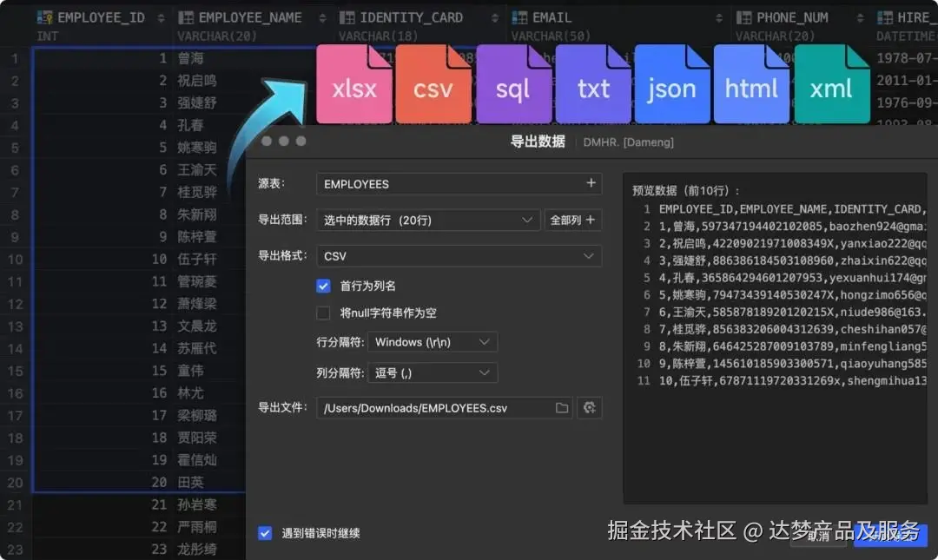The width and height of the screenshot is (938, 560).
Task: Sort by IDENTITY_CARD using its sort arrows
Action: [495, 18]
